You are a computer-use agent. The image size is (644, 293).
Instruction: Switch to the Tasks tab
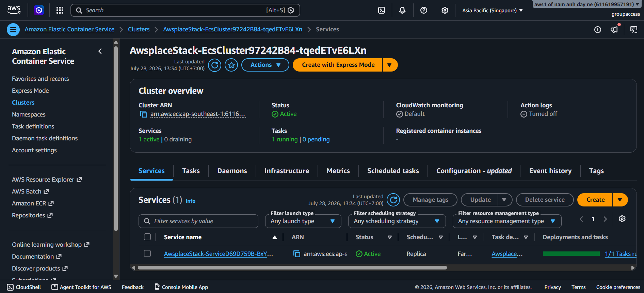[191, 171]
